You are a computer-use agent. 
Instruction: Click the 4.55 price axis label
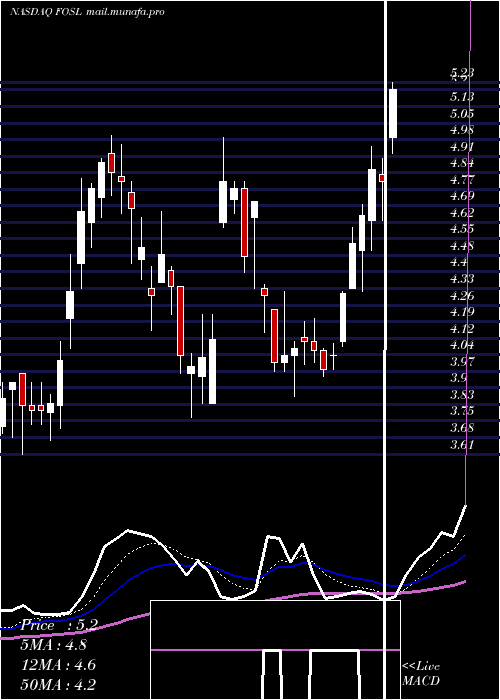462,229
